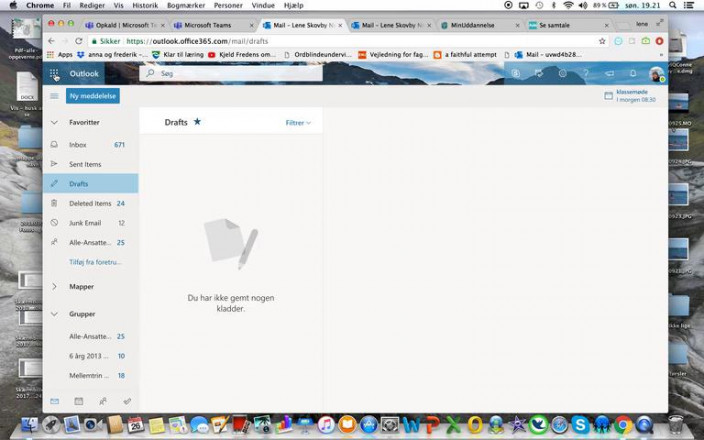This screenshot has height=440, width=704.
Task: Click the hamburger menu to collapse navigation pane
Action: (54, 96)
